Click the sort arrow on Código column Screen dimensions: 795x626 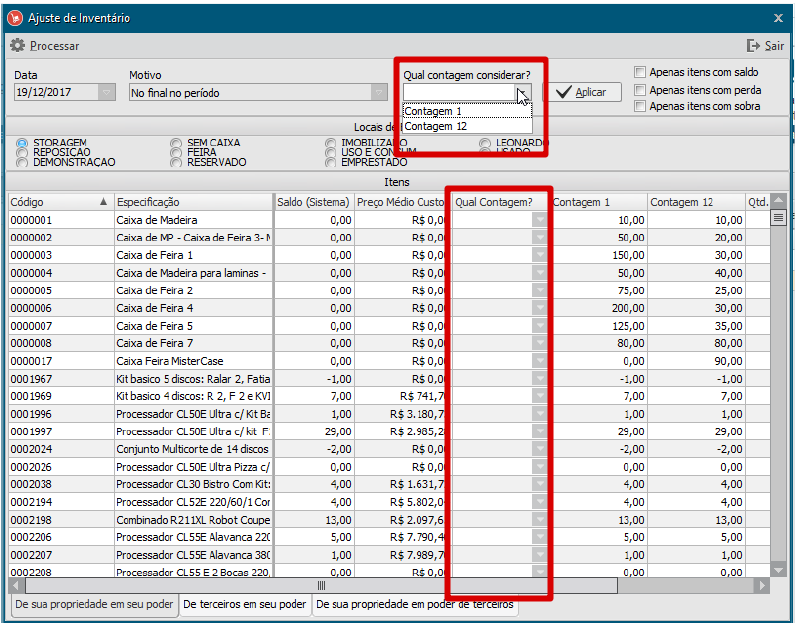pos(103,202)
